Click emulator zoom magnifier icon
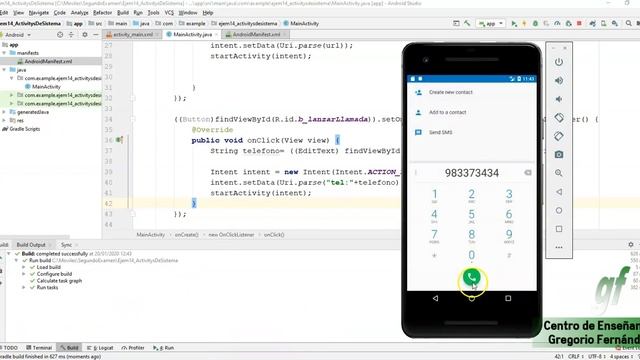The image size is (640, 360). [x=559, y=173]
